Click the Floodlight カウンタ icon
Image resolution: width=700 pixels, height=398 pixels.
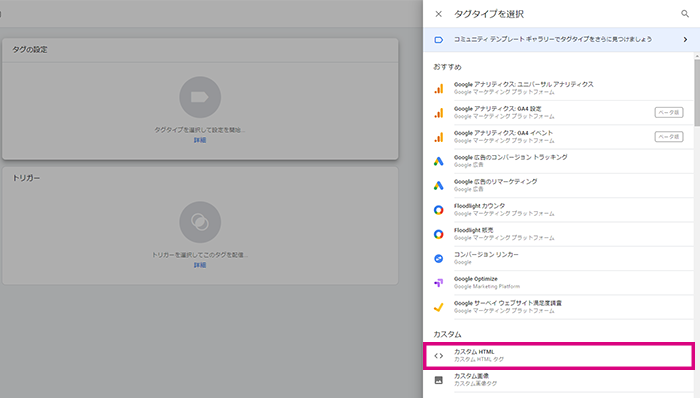point(438,210)
